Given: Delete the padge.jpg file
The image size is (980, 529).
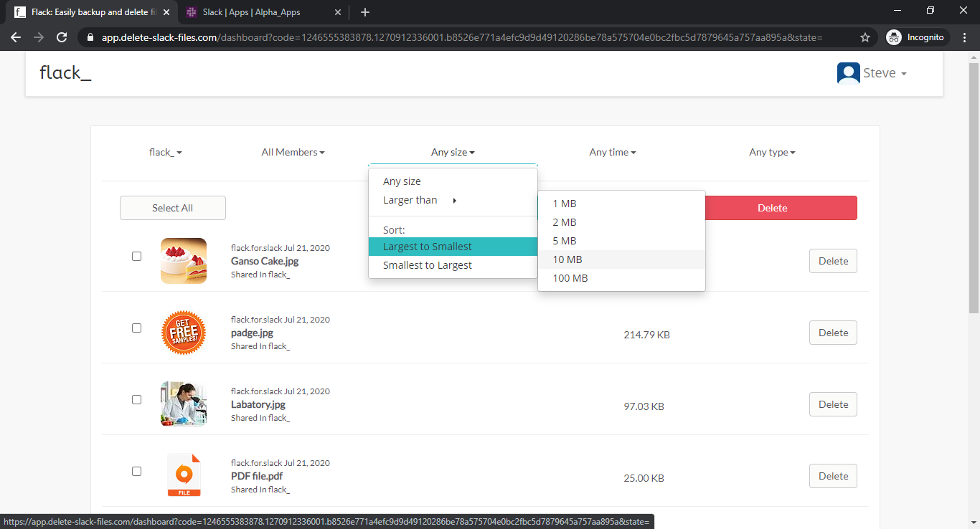Looking at the screenshot, I should 833,333.
